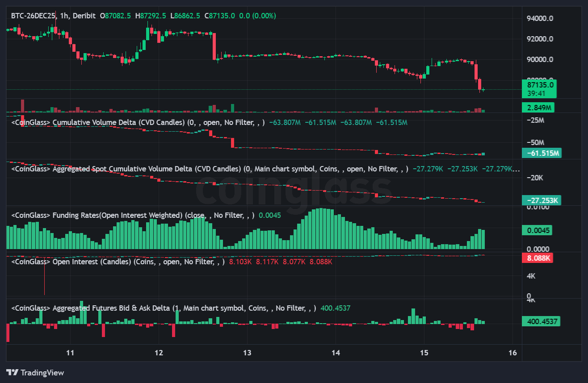Click the open value O87082.5
Screen dimensions: 588x383
(x=115, y=16)
